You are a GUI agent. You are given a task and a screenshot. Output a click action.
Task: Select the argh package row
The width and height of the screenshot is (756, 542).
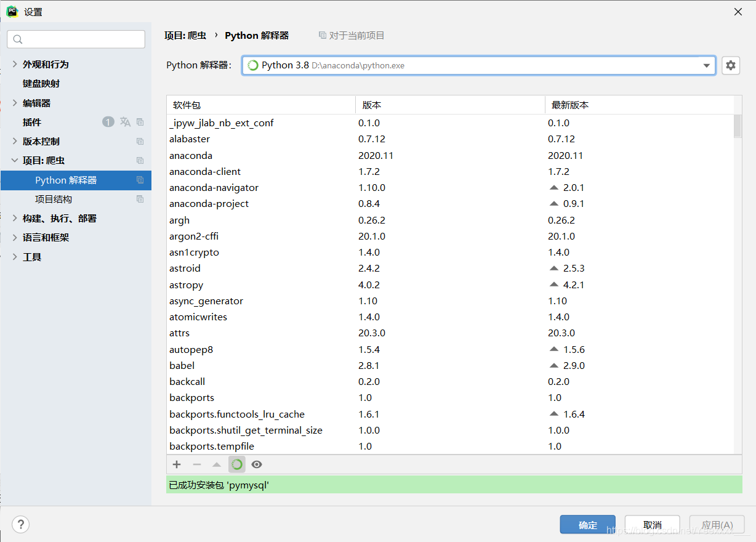pyautogui.click(x=450, y=220)
